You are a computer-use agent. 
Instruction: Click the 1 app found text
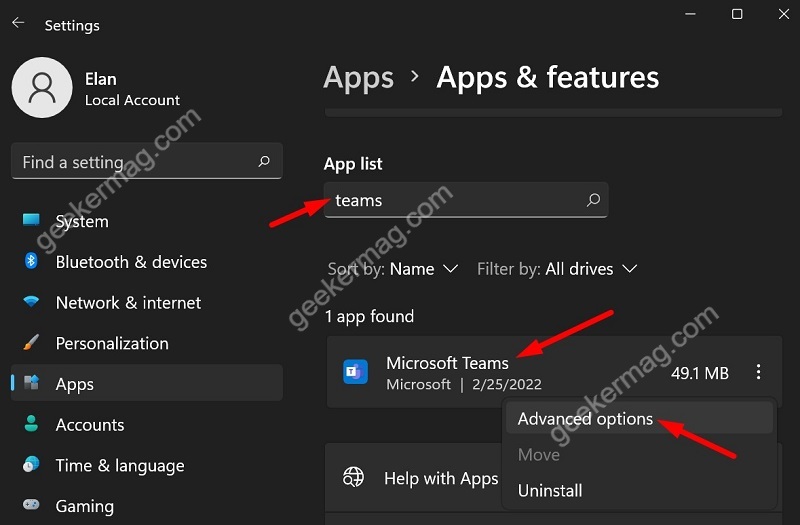click(x=369, y=316)
